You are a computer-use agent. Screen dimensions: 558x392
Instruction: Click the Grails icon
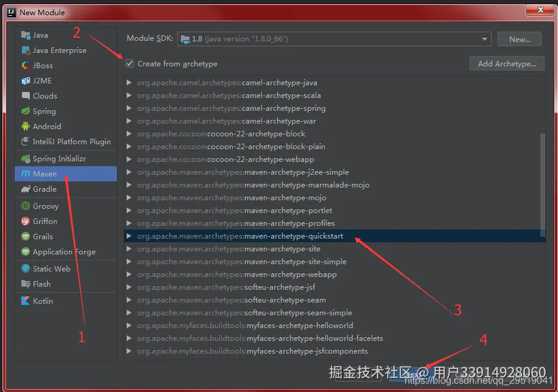[x=26, y=236]
